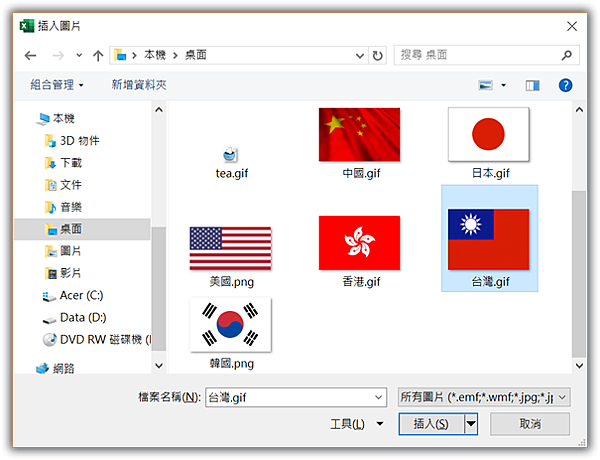Click the 取消 button
This screenshot has width=600, height=460.
tap(530, 424)
